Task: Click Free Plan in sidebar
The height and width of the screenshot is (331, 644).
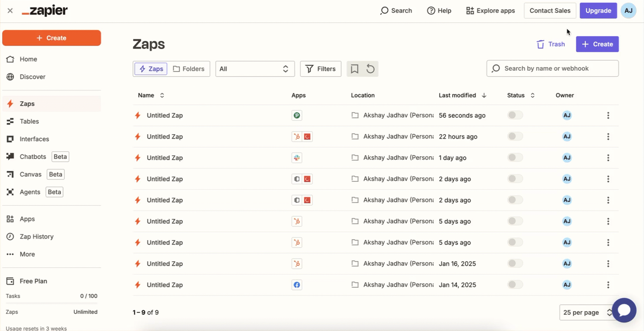Action: point(52,281)
